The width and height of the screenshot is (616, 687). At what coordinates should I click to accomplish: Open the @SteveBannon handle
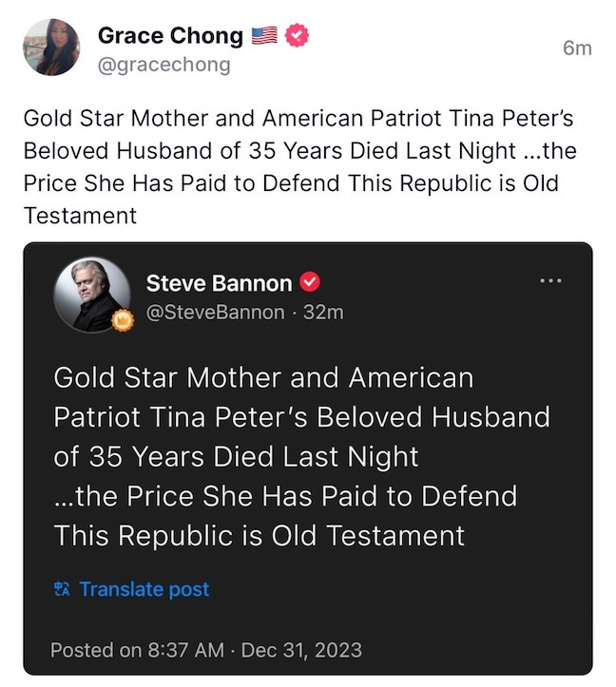coord(214,311)
